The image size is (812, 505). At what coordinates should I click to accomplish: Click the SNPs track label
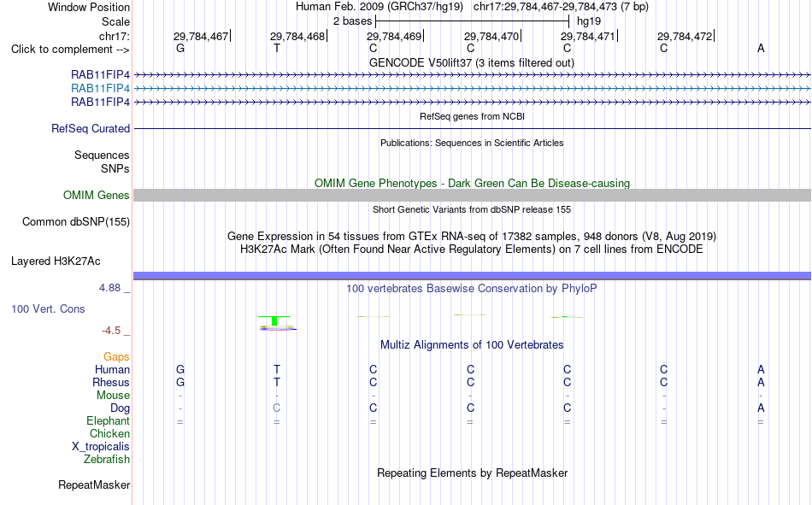[x=115, y=168]
